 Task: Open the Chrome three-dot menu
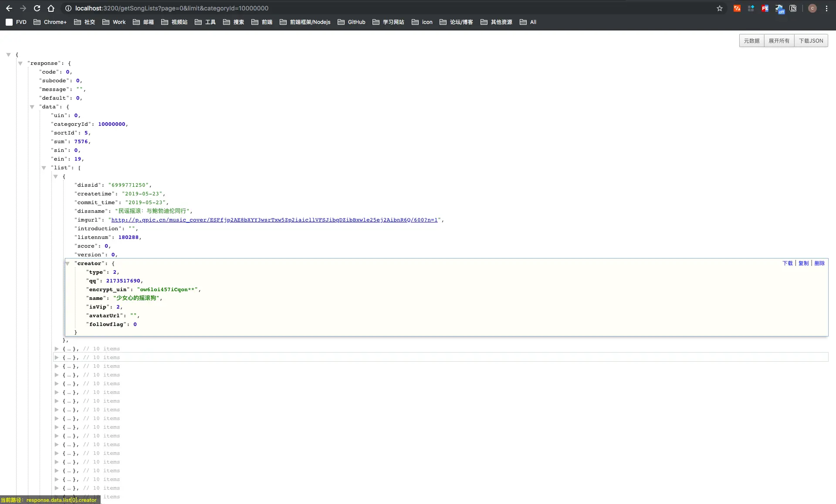point(826,8)
